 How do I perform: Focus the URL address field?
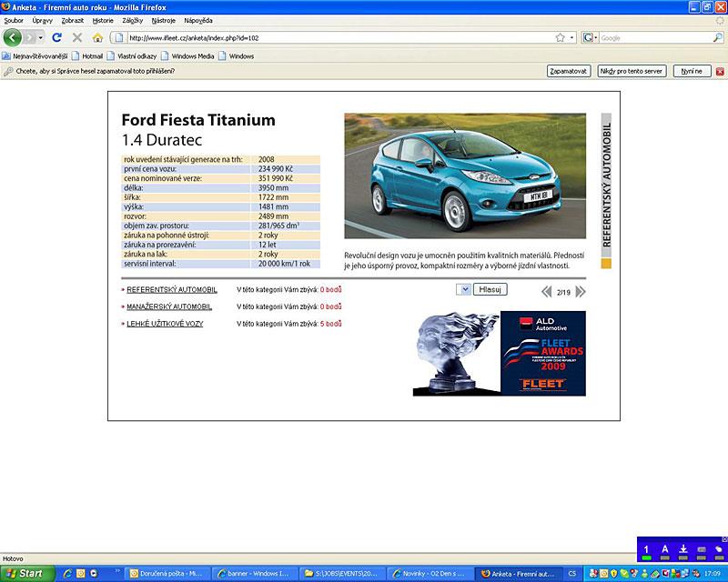339,37
